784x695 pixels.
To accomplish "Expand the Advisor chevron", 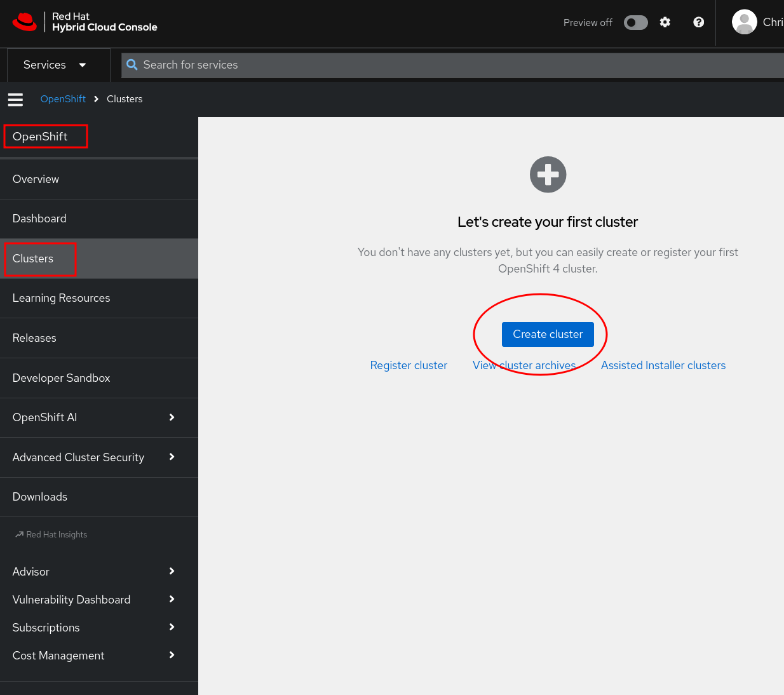I will point(172,571).
